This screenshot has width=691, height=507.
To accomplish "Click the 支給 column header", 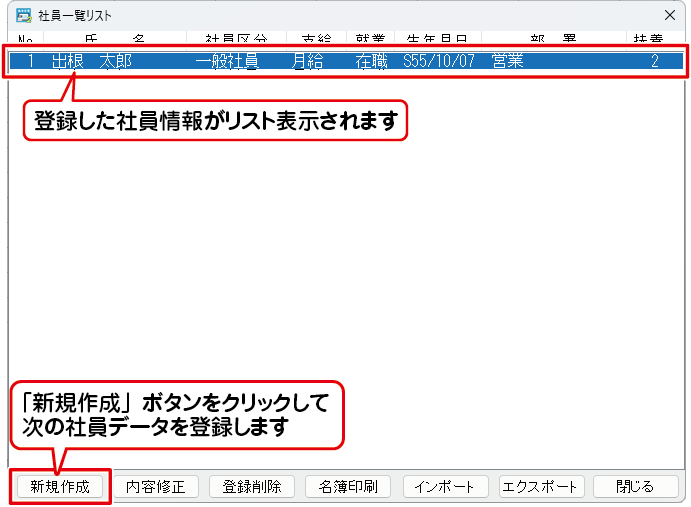I will point(315,38).
